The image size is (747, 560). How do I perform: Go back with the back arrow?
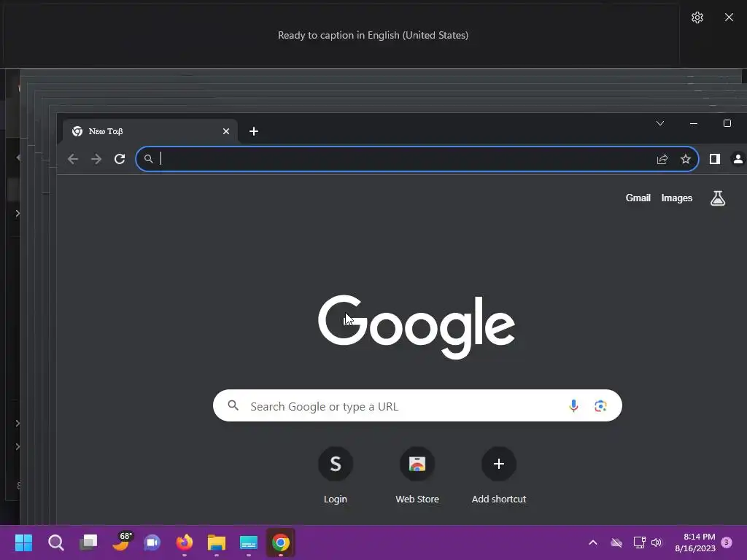[73, 159]
